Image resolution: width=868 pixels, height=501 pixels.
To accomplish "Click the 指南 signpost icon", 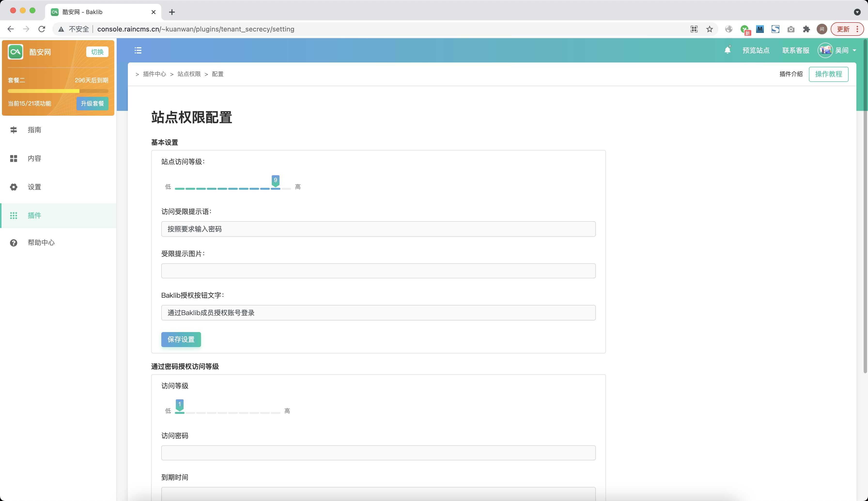I will [13, 130].
